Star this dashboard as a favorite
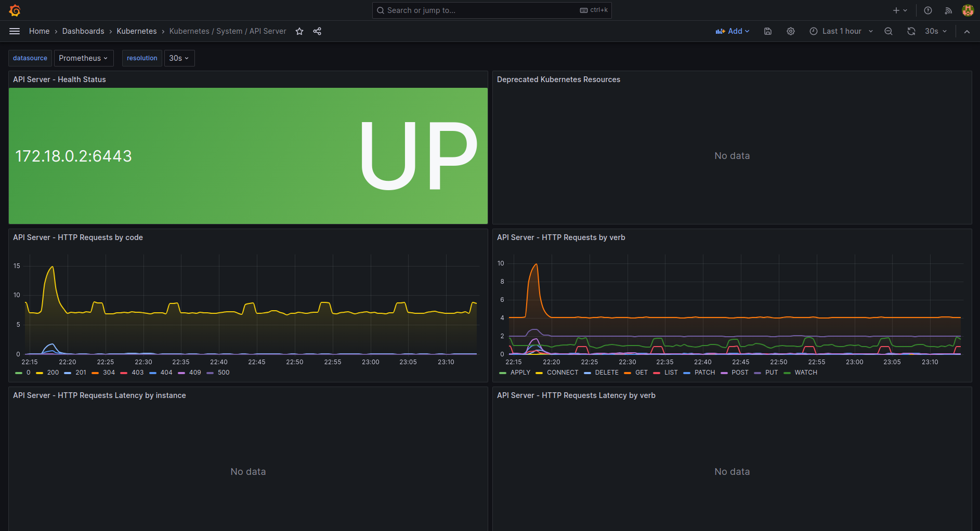The width and height of the screenshot is (980, 531). pyautogui.click(x=299, y=31)
